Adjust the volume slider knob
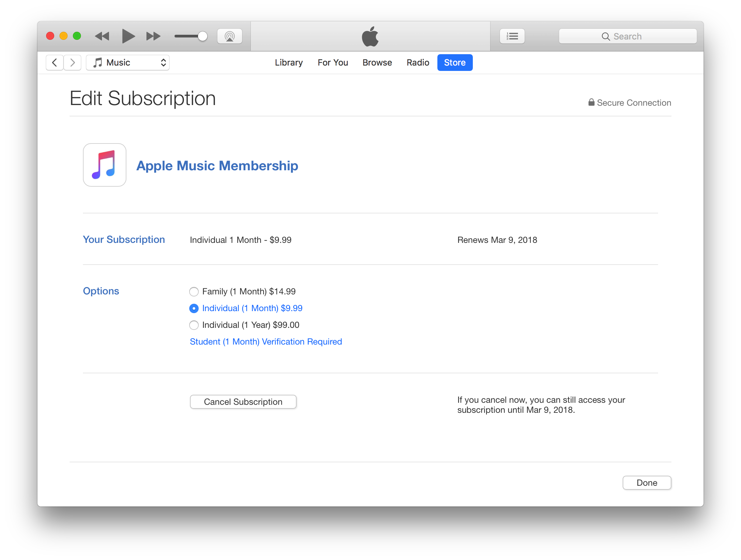 click(x=202, y=36)
